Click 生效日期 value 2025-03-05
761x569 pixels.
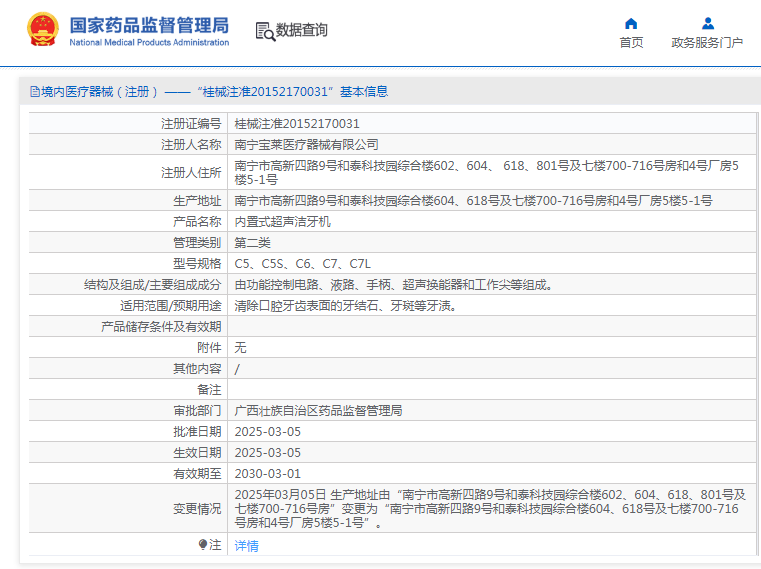pyautogui.click(x=267, y=452)
